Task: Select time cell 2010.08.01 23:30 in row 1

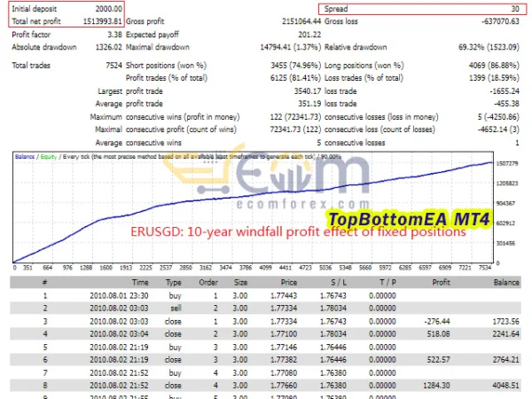Action: point(119,295)
